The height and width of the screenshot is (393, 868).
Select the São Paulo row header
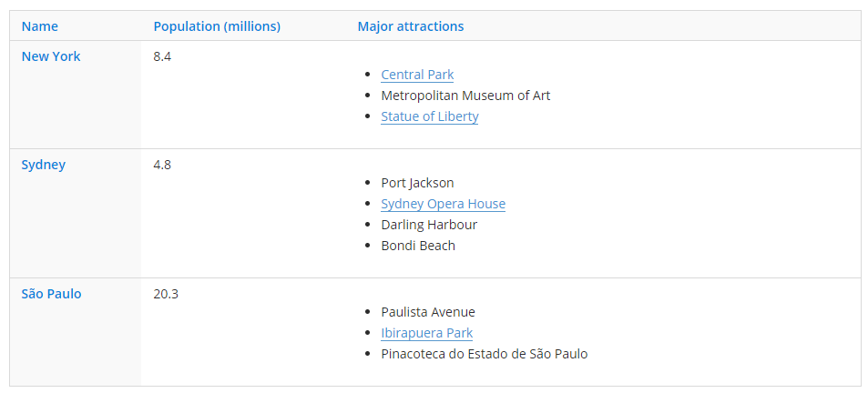click(x=51, y=294)
